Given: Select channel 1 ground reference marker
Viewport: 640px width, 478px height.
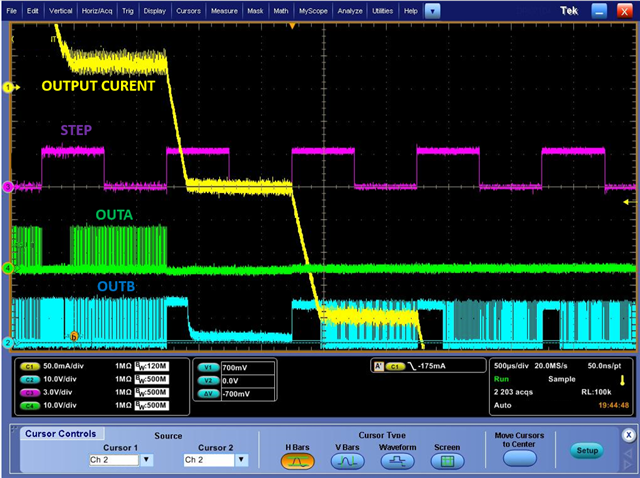Looking at the screenshot, I should point(10,87).
